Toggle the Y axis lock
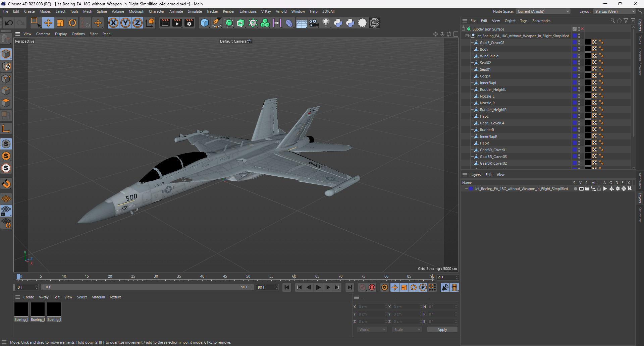Viewport: 644px width, 346px height. (x=125, y=23)
